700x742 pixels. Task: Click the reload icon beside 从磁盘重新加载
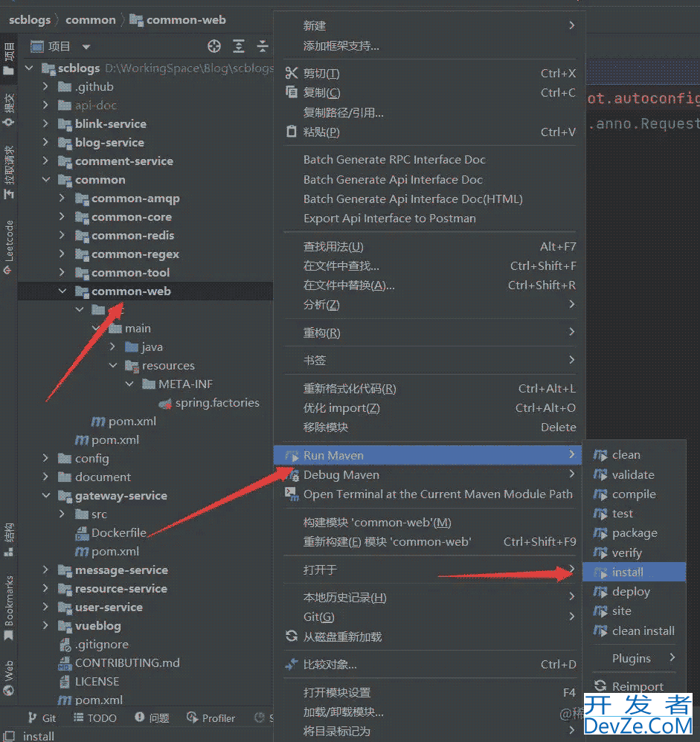point(292,636)
